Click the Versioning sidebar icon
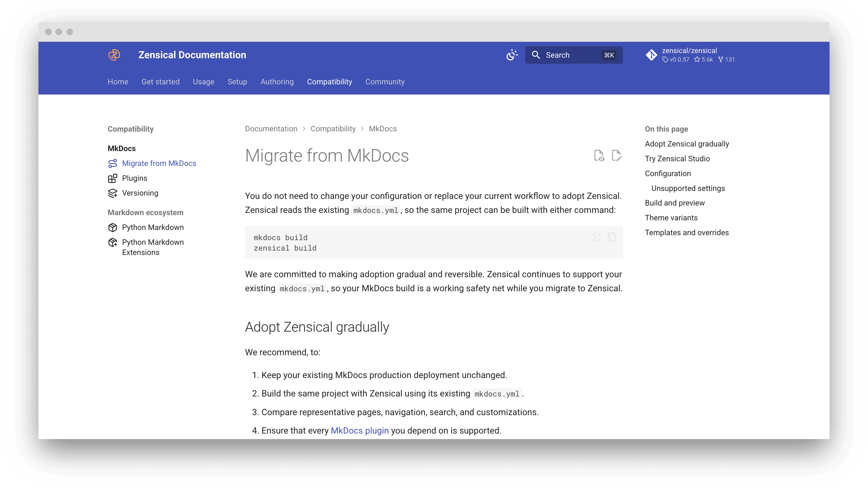Image resolution: width=868 pixels, height=494 pixels. pyautogui.click(x=113, y=193)
